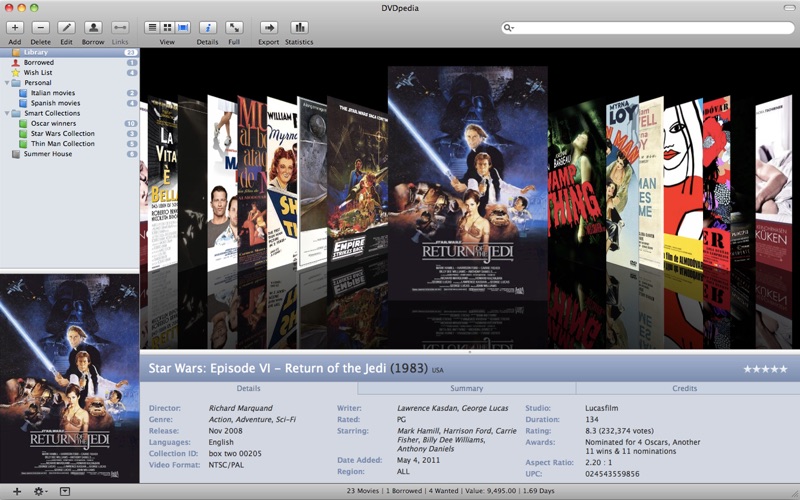Open the Wish List collection
This screenshot has width=800, height=500.
[x=38, y=72]
